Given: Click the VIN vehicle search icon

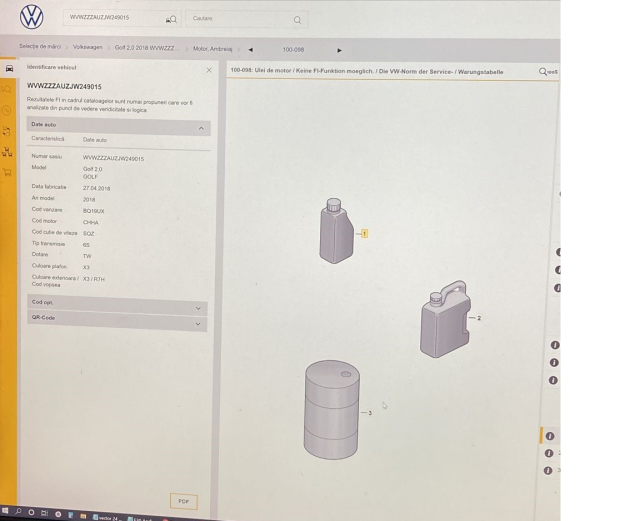Looking at the screenshot, I should point(171,18).
